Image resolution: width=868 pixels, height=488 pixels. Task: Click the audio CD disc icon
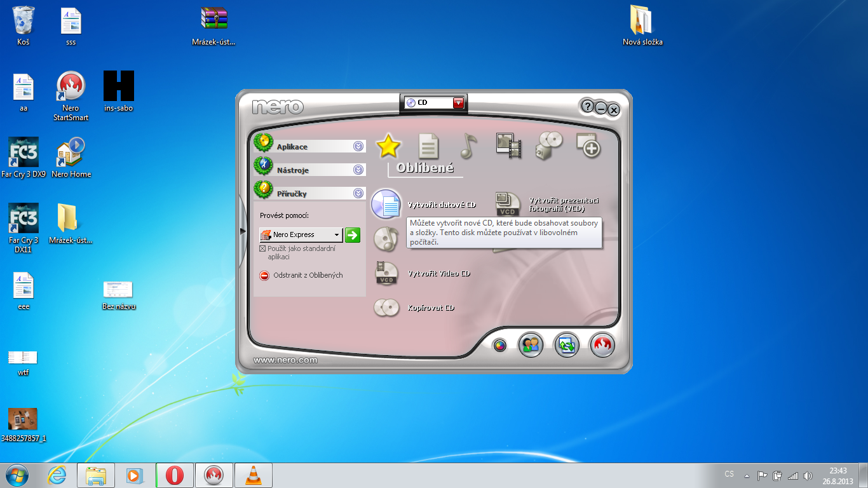click(386, 239)
